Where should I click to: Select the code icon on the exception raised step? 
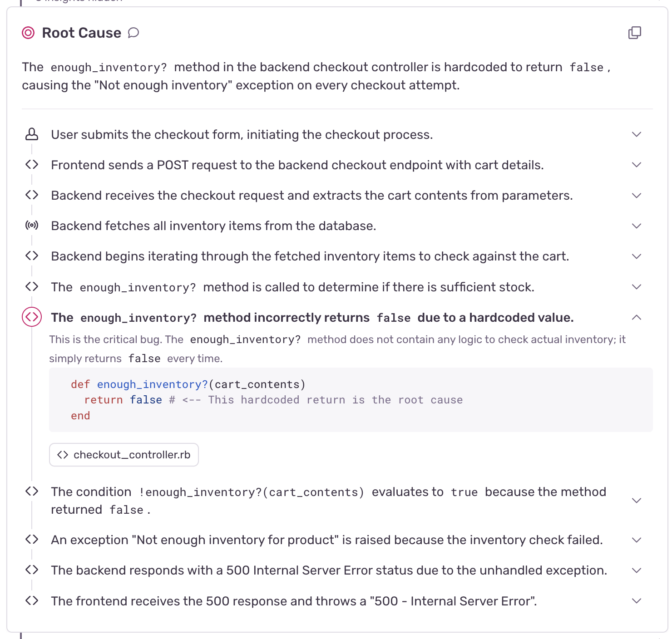point(31,539)
